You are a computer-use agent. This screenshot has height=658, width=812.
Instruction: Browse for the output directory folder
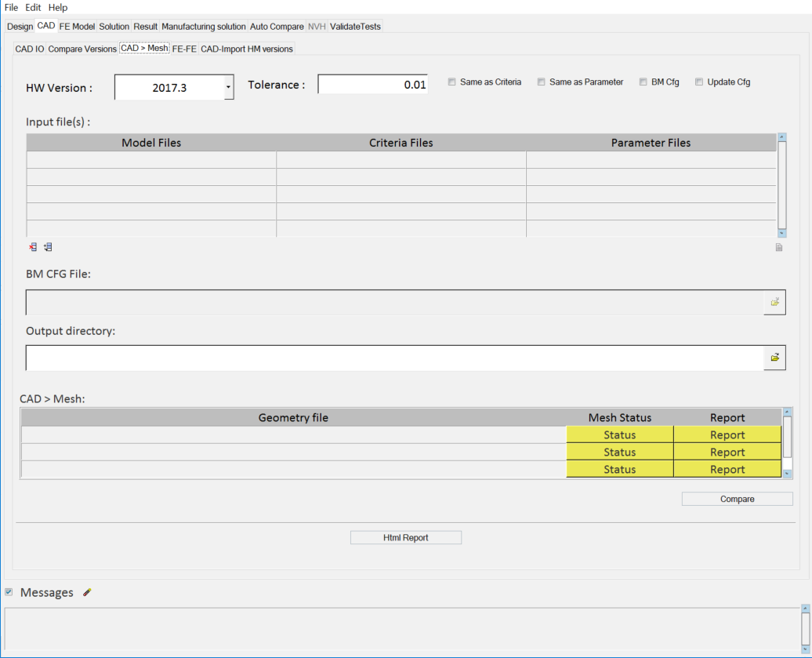pyautogui.click(x=774, y=358)
